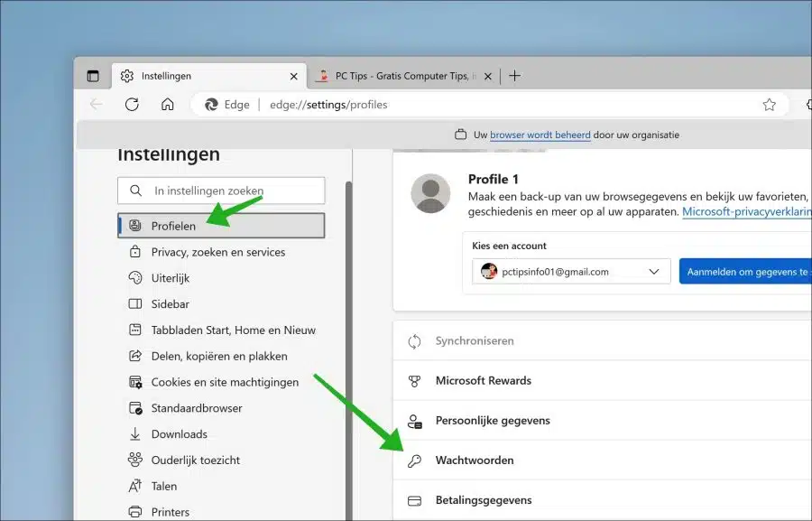Open the Microsoft Rewards row

[x=603, y=380]
